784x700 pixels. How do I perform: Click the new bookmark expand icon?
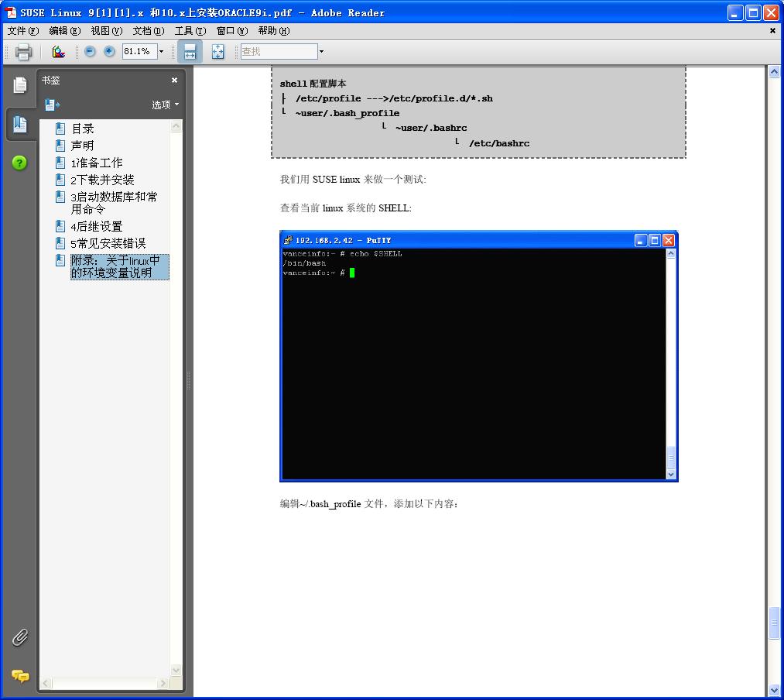pyautogui.click(x=52, y=105)
